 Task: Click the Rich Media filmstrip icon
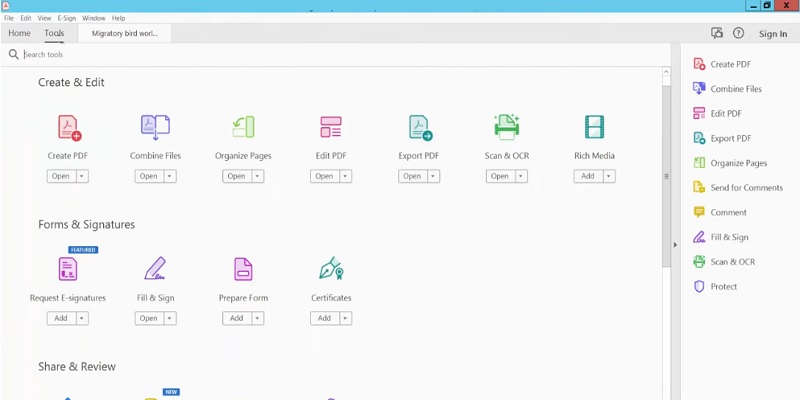(594, 127)
